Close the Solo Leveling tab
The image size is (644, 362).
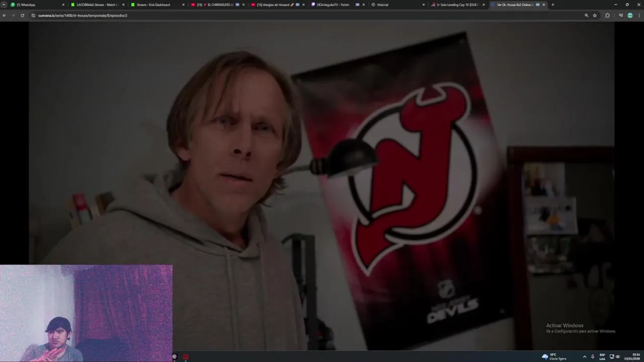point(484,5)
